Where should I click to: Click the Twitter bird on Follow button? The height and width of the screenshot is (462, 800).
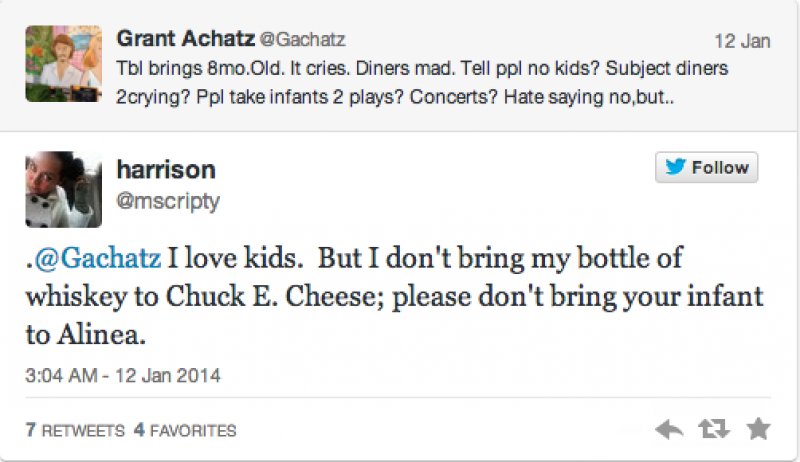(675, 168)
